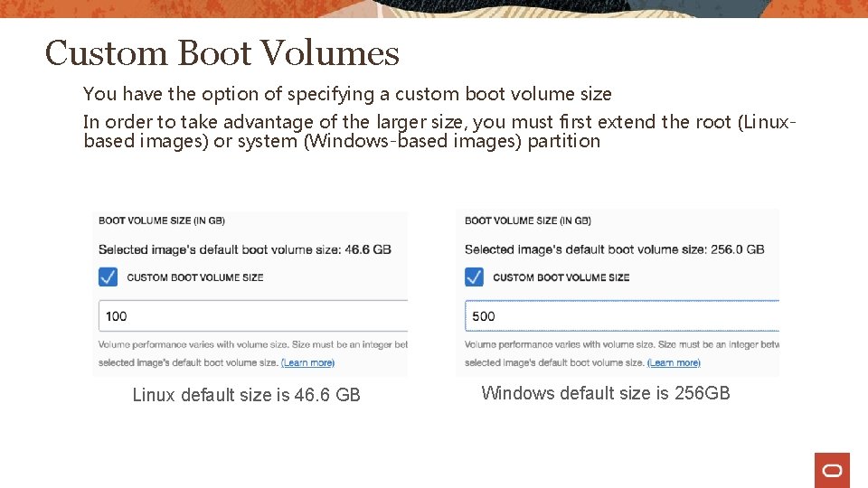This screenshot has height=488, width=868.
Task: Click the Windows default size is 256GB caption
Action: tap(605, 393)
